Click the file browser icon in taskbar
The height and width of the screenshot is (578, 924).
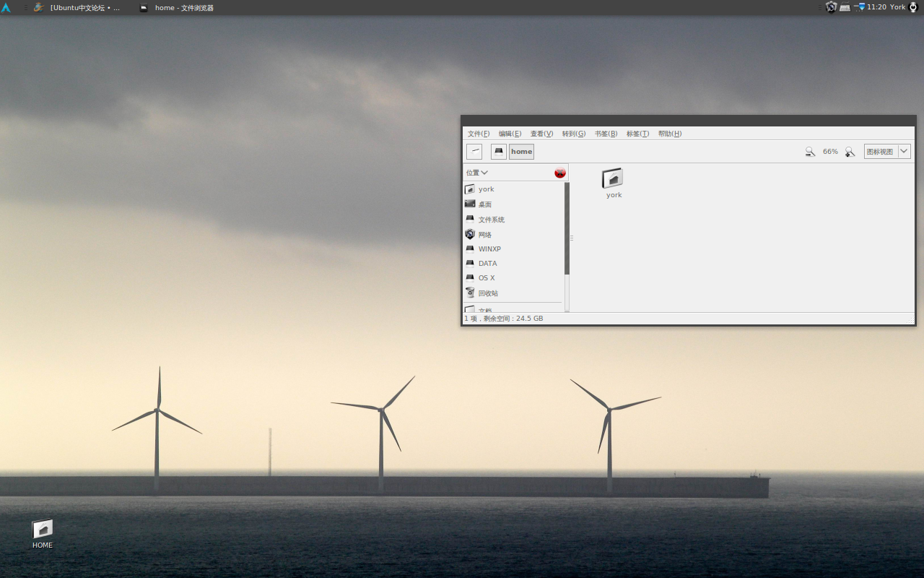coord(144,8)
